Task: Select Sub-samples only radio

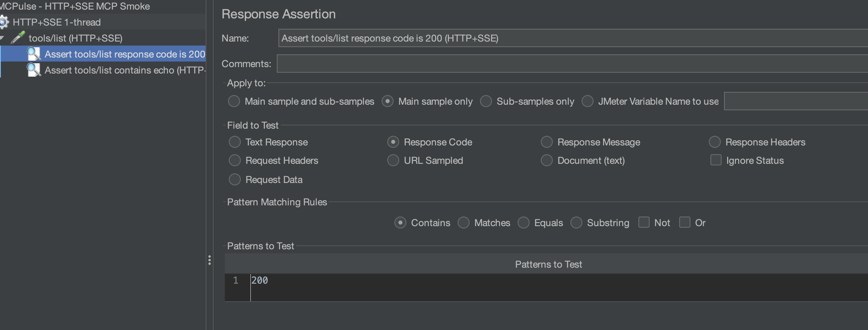Action: tap(486, 101)
